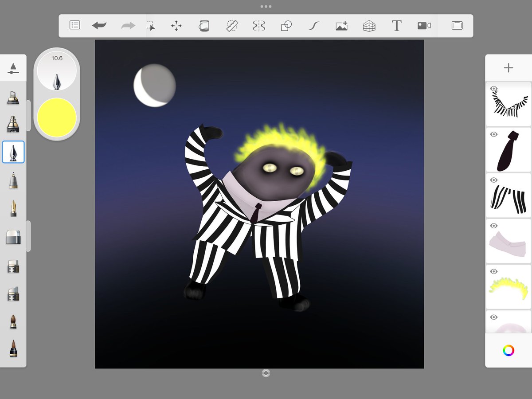The image size is (532, 399).
Task: Import an image with the picture icon
Action: (x=341, y=26)
